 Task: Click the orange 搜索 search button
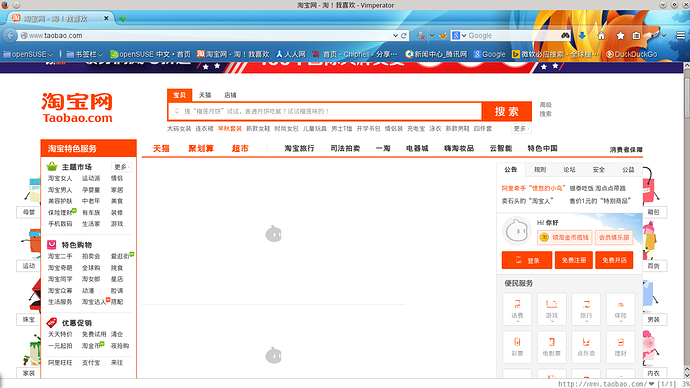tap(507, 111)
